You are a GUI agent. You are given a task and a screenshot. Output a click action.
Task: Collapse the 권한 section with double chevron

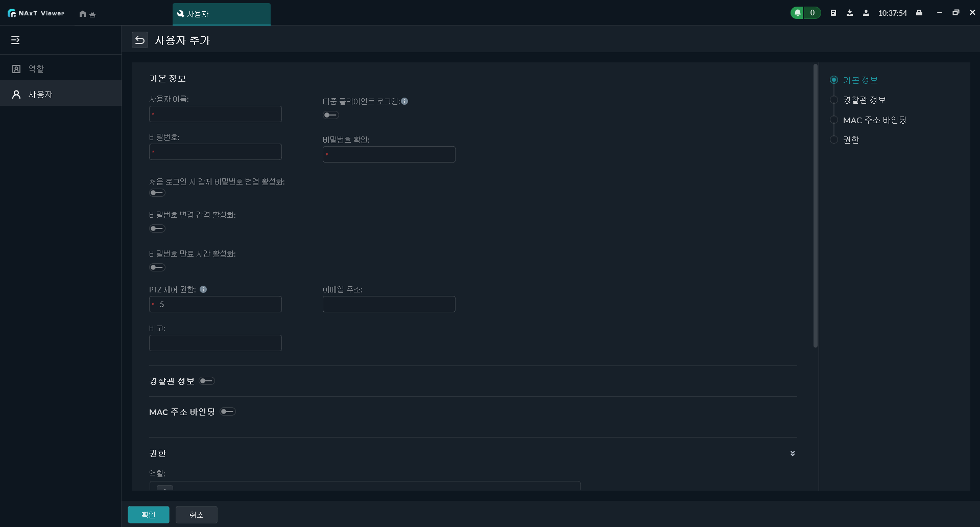[792, 453]
